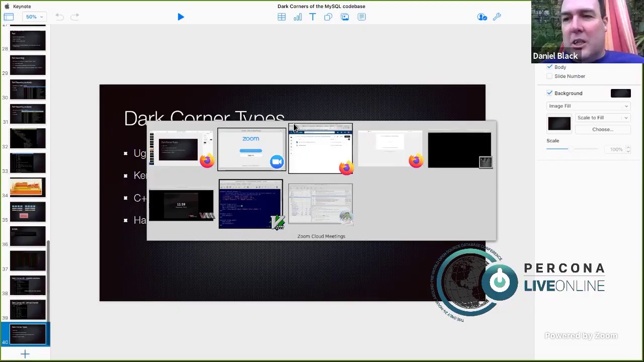Select slide 40 Dark Corner Types thumbnail
This screenshot has height=362, width=644.
[28, 335]
